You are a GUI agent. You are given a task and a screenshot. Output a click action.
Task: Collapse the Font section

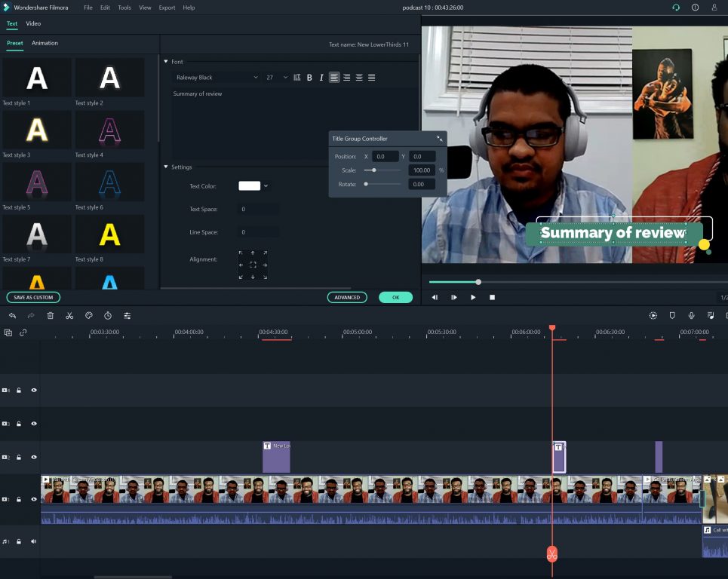[166, 61]
